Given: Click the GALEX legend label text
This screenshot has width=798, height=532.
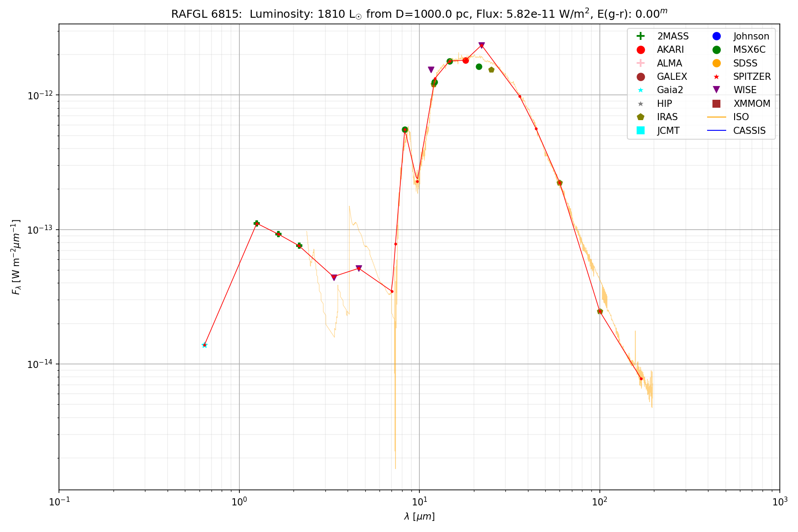Looking at the screenshot, I should click(672, 77).
